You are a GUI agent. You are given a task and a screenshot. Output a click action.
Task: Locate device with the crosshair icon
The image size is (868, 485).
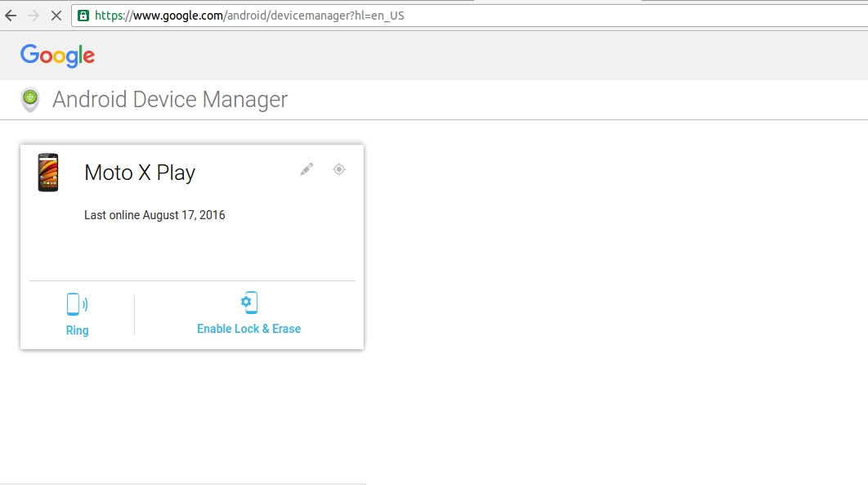339,169
